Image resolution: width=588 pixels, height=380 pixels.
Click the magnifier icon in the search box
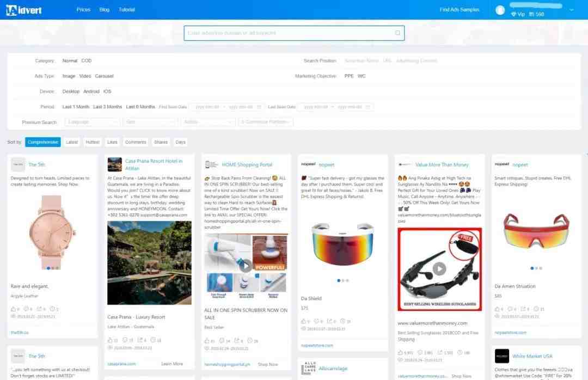click(397, 33)
